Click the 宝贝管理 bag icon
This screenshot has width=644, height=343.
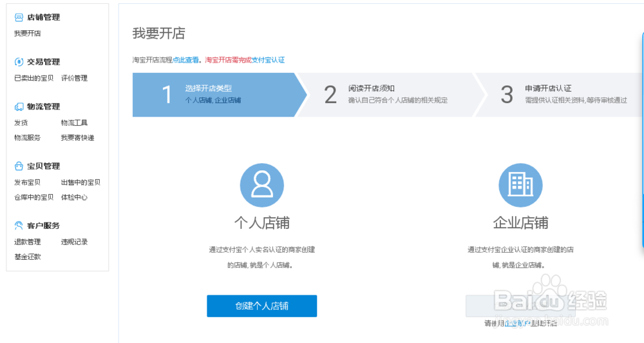pyautogui.click(x=19, y=166)
